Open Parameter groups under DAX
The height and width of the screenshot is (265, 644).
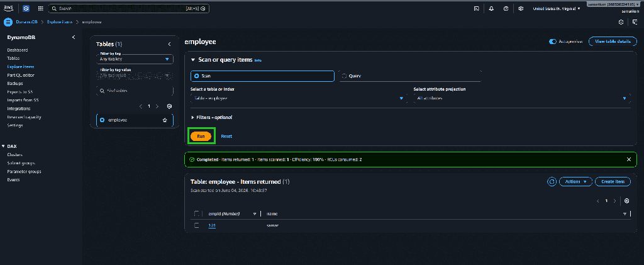(x=24, y=171)
